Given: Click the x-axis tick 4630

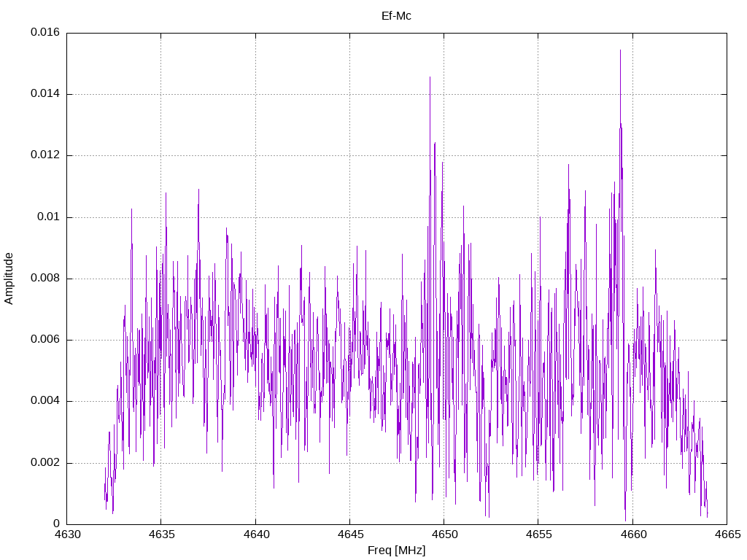Looking at the screenshot, I should (67, 534).
